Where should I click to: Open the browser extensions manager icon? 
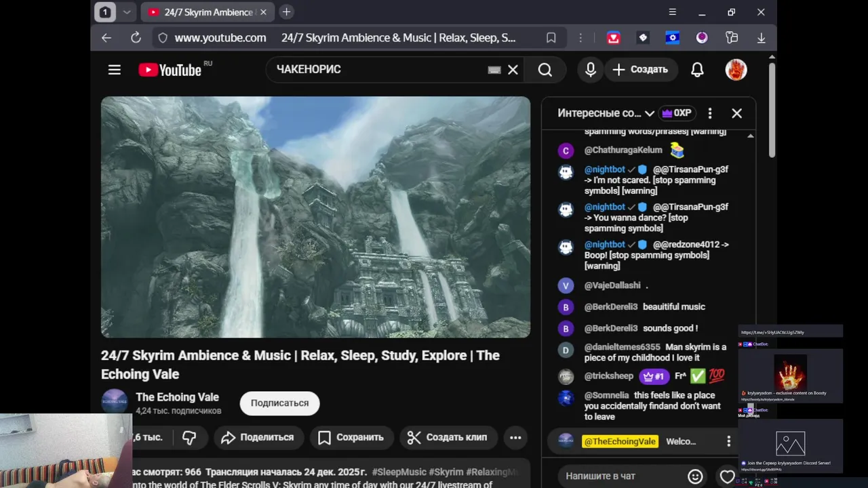732,38
